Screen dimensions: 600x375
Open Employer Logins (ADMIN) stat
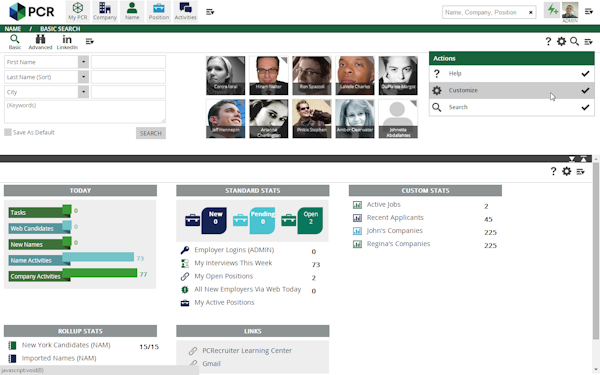pos(234,250)
